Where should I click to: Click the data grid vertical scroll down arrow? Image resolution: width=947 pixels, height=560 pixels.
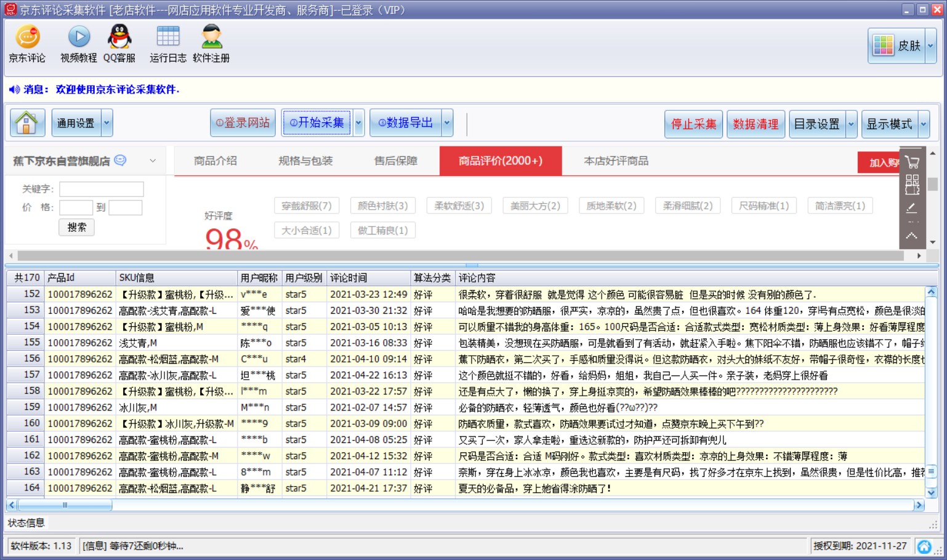pyautogui.click(x=931, y=492)
